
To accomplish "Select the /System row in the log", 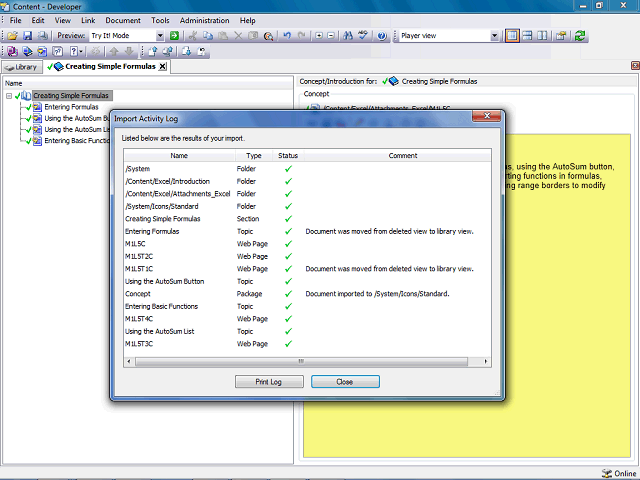I will click(307, 169).
